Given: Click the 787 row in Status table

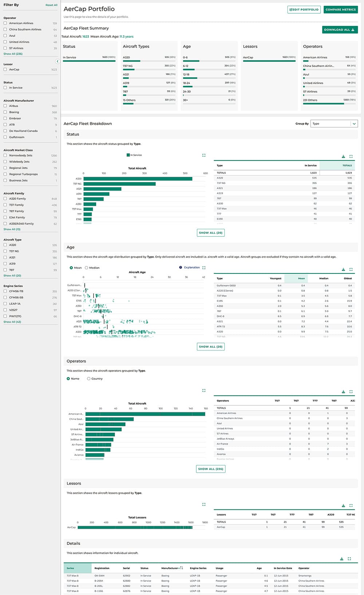Looking at the screenshot, I should pos(284,198).
